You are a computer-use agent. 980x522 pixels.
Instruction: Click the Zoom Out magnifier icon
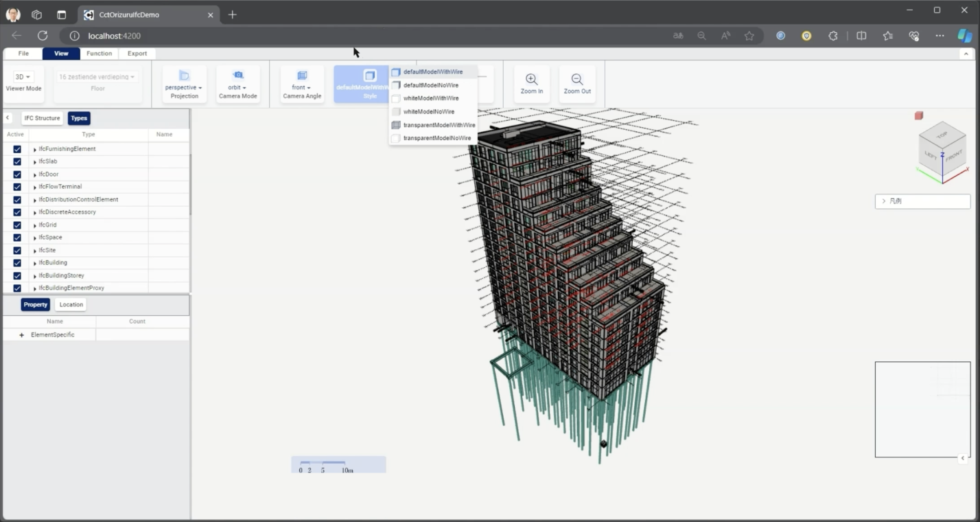tap(577, 80)
